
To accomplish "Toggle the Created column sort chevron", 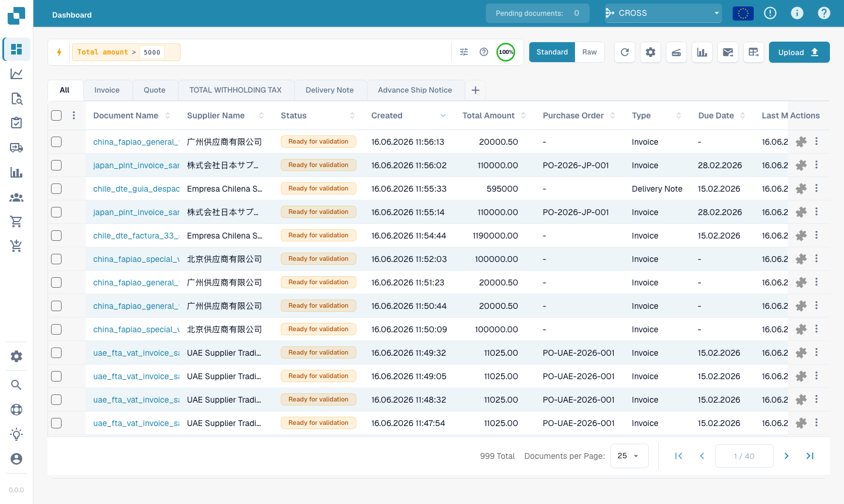I will [443, 115].
